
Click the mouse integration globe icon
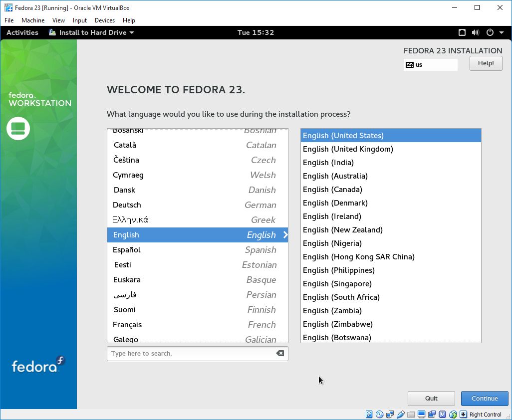pyautogui.click(x=453, y=415)
